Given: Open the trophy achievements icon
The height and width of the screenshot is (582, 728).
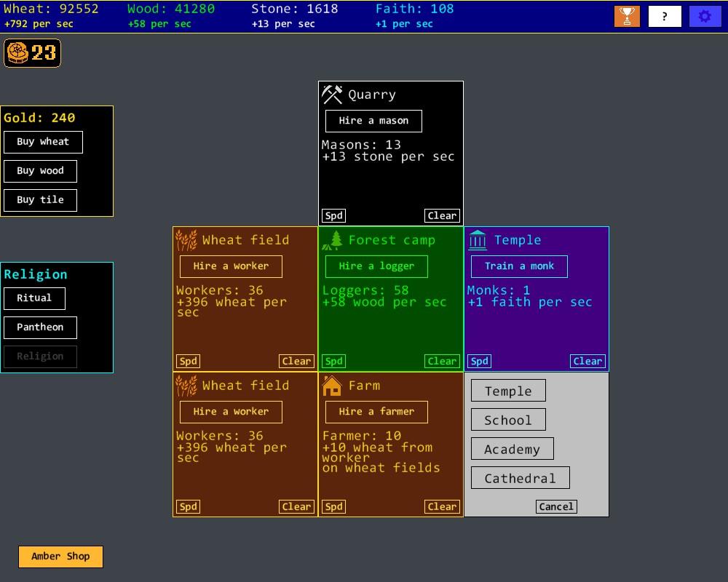Looking at the screenshot, I should (x=627, y=16).
